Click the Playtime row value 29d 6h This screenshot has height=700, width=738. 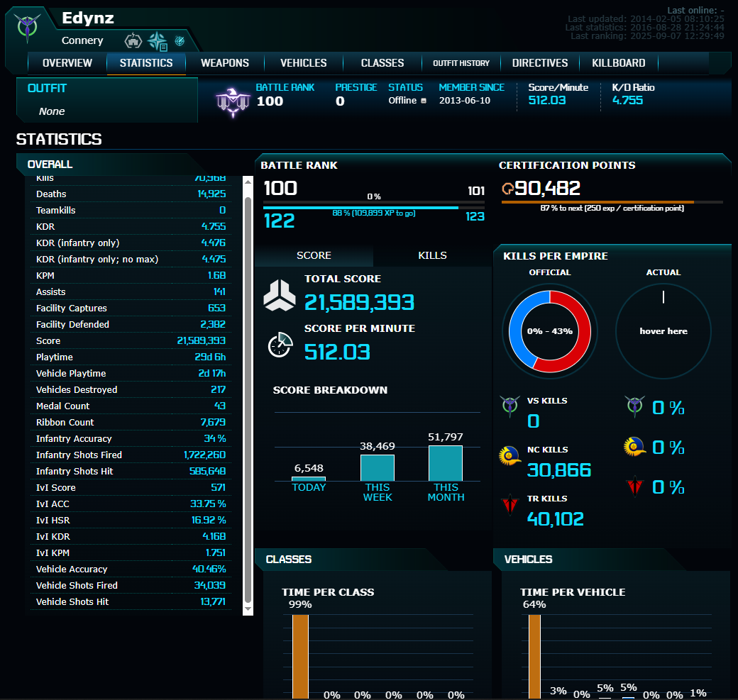click(210, 357)
